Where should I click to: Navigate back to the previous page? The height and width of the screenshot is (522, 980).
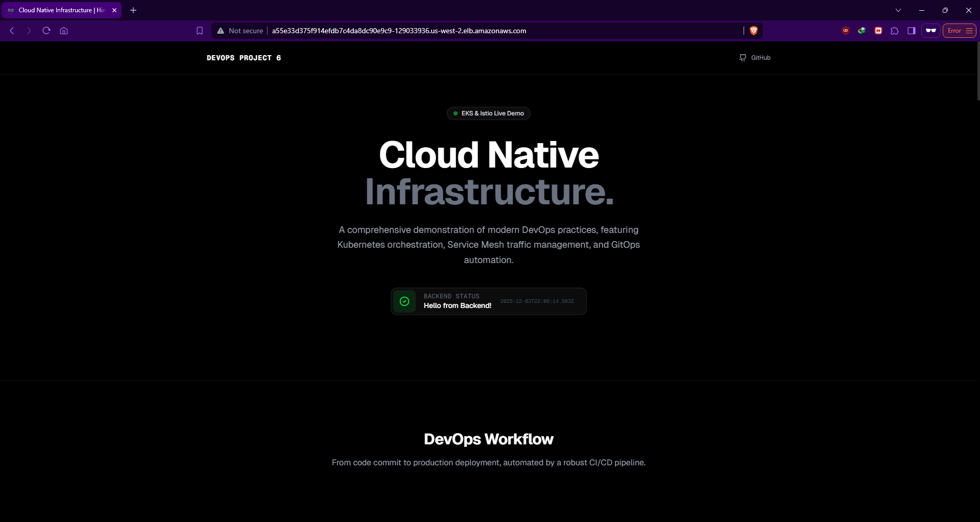click(x=12, y=31)
